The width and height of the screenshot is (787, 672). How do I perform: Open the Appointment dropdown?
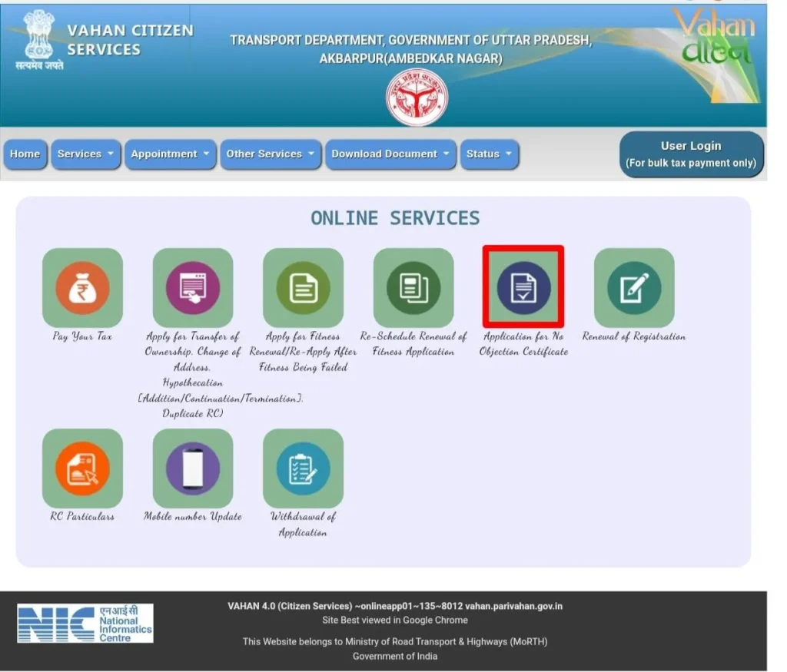coord(171,154)
